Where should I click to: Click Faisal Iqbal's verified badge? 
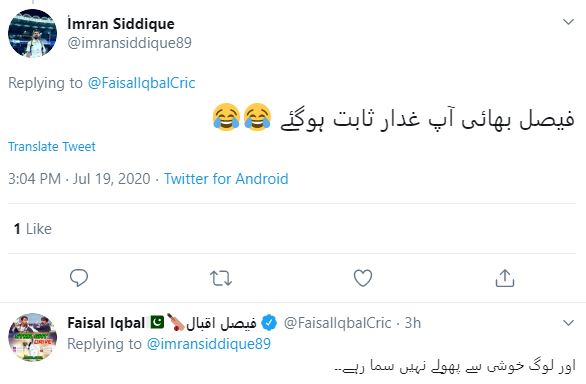tap(269, 323)
